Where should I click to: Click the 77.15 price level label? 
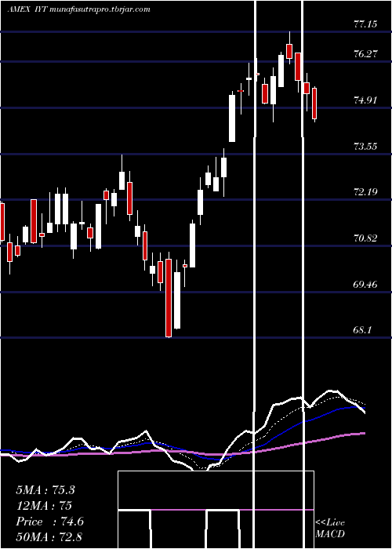click(x=365, y=24)
